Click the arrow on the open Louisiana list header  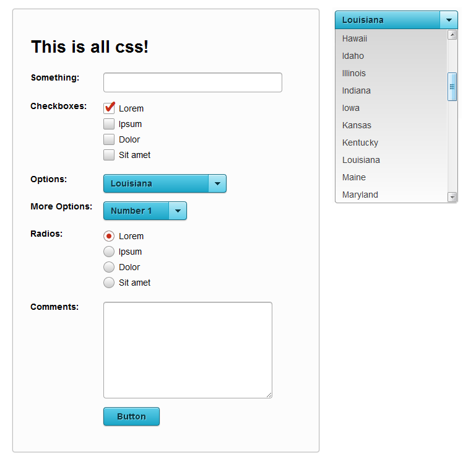tap(449, 20)
